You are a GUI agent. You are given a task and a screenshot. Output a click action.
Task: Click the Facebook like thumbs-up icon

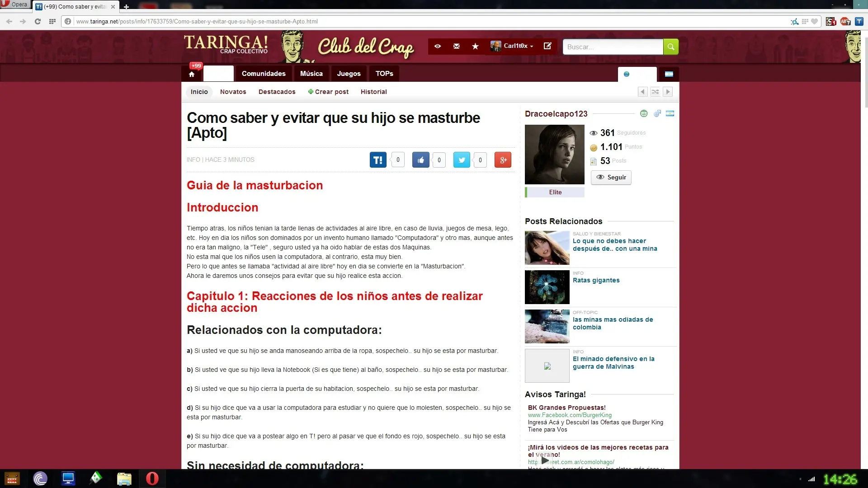420,160
